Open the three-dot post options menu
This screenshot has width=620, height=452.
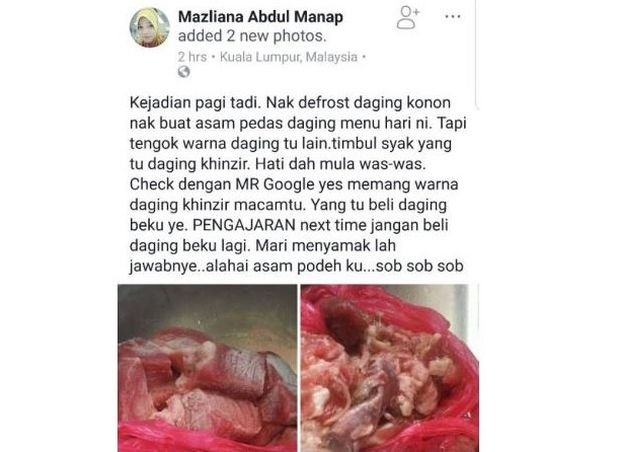pyautogui.click(x=453, y=17)
